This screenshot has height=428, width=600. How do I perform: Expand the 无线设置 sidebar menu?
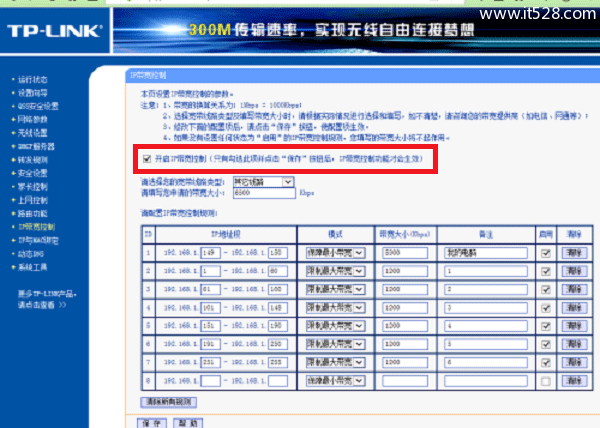(x=33, y=133)
